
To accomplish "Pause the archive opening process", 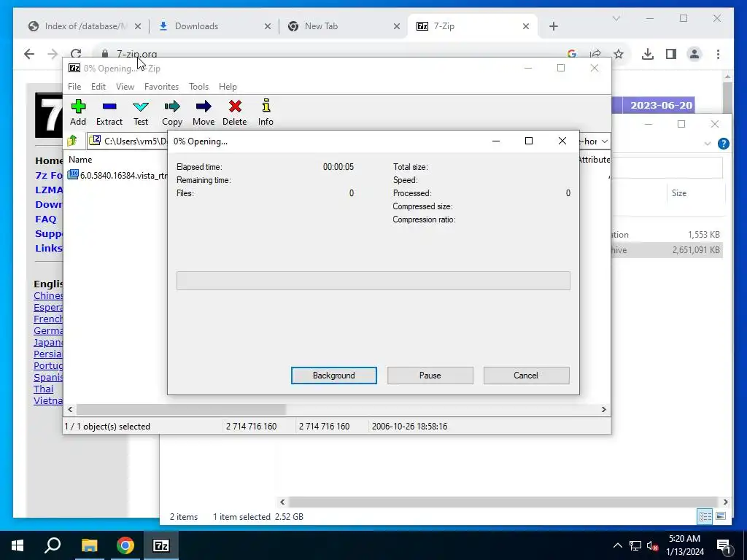I will (430, 376).
